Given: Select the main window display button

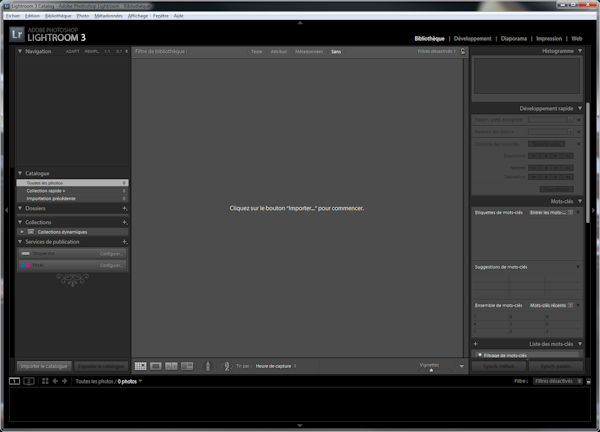Looking at the screenshot, I should 15,381.
